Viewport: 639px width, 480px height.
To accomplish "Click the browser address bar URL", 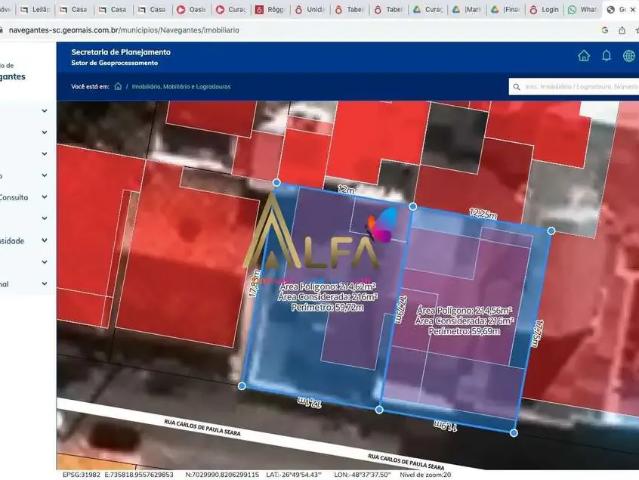I will pos(124,30).
